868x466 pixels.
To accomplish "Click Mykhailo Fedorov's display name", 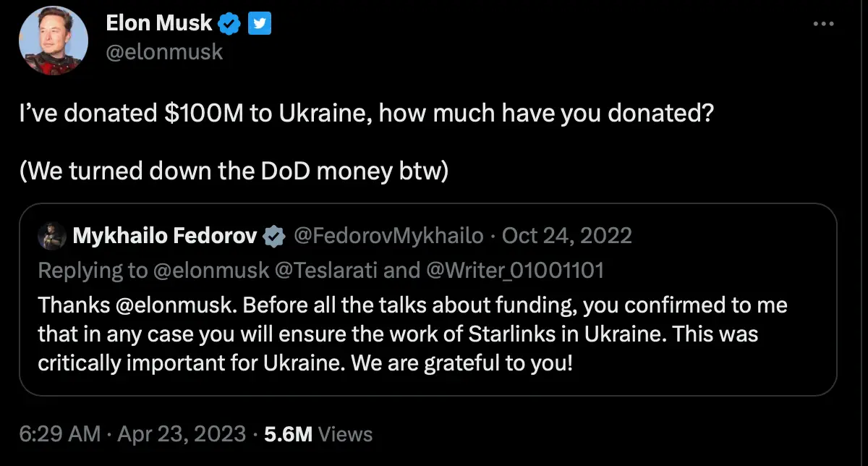I will click(x=166, y=234).
